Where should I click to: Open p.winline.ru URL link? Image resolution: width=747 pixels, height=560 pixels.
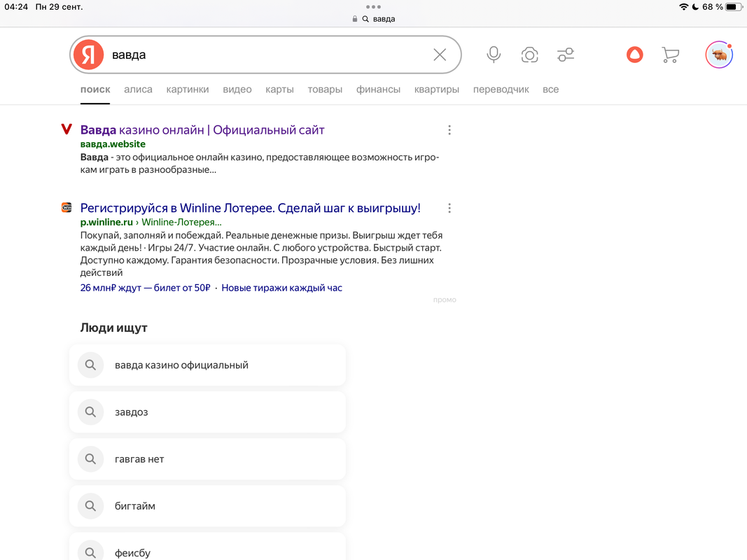(106, 222)
